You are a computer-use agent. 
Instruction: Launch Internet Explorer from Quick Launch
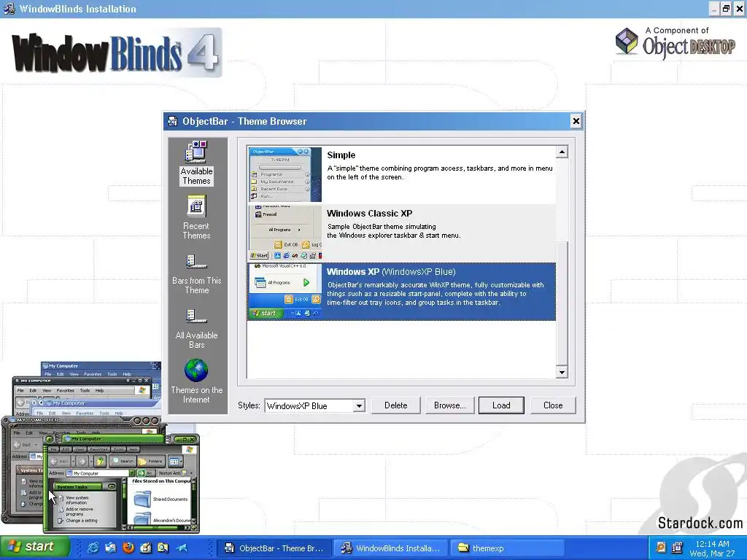(93, 548)
